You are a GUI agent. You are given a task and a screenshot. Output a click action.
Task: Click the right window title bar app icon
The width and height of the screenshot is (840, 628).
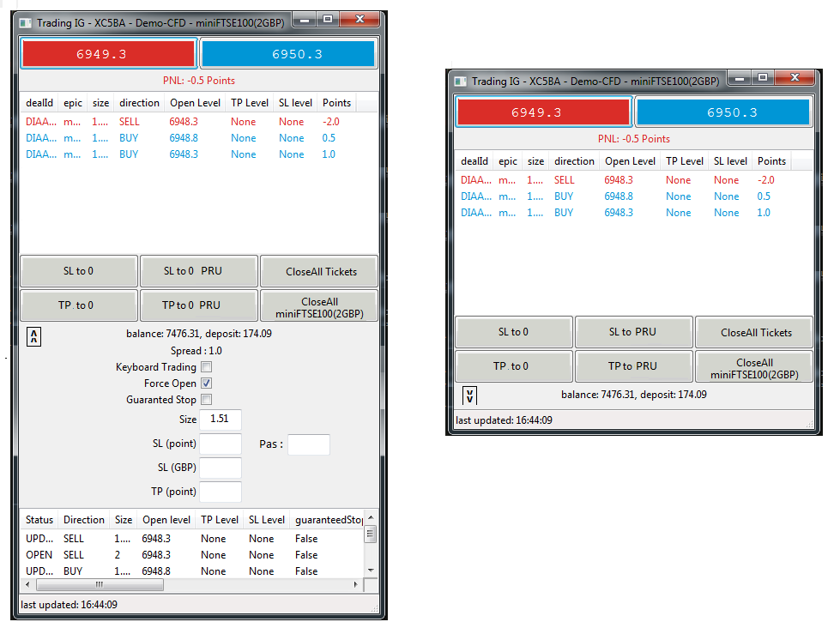[x=460, y=82]
